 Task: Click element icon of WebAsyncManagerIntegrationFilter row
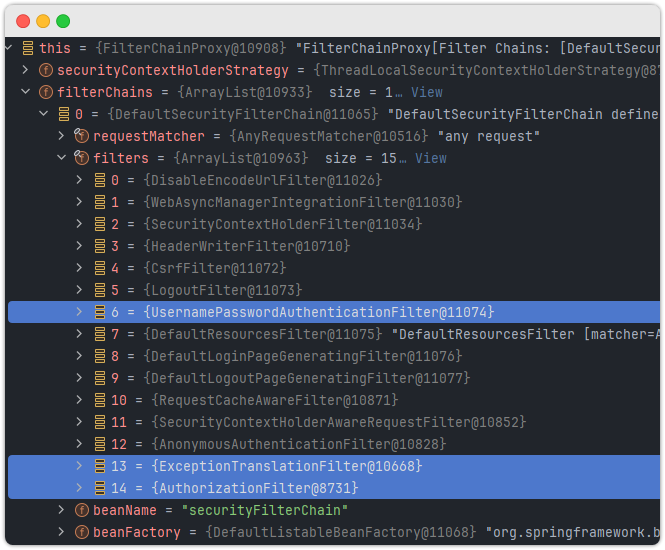(100, 202)
